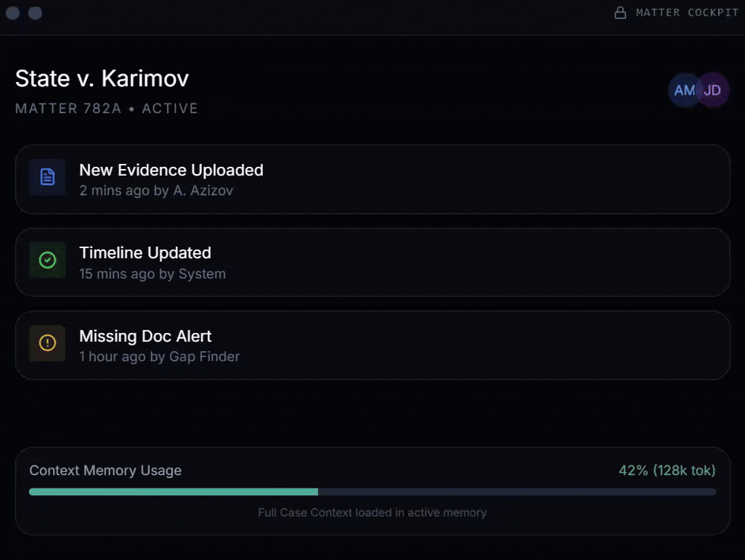The height and width of the screenshot is (560, 745).
Task: Click the 42% (128k tok) usage readout
Action: coord(667,471)
